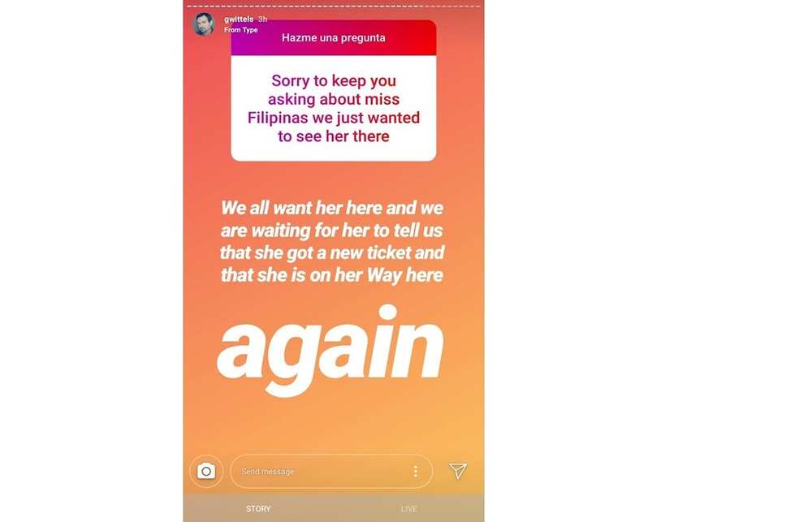
Task: Tap the dashed story progress bar on top
Action: 334,6
